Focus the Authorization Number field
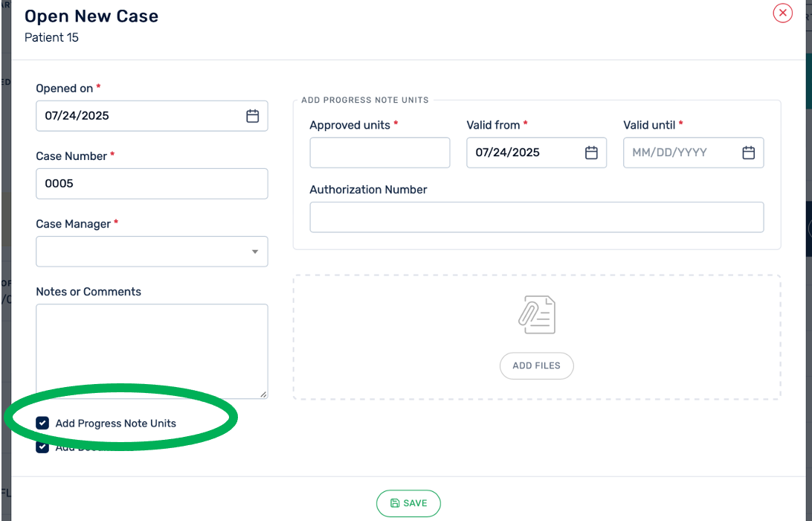This screenshot has height=521, width=812. (536, 217)
